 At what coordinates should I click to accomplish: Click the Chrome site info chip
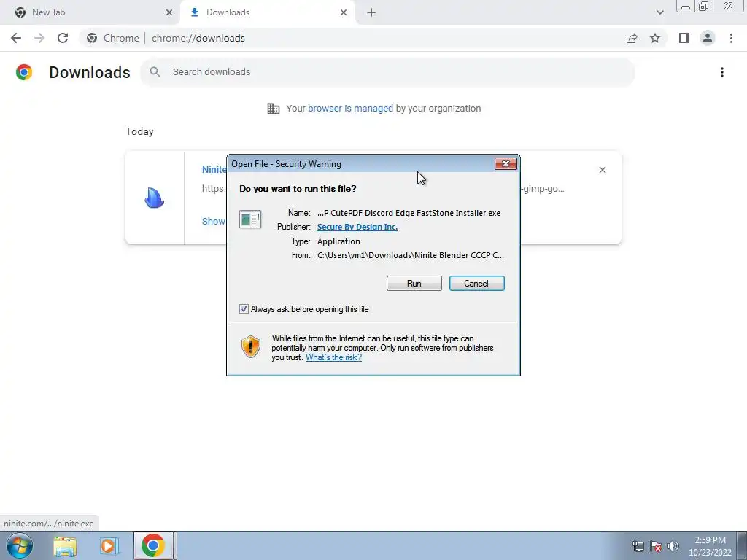[113, 38]
